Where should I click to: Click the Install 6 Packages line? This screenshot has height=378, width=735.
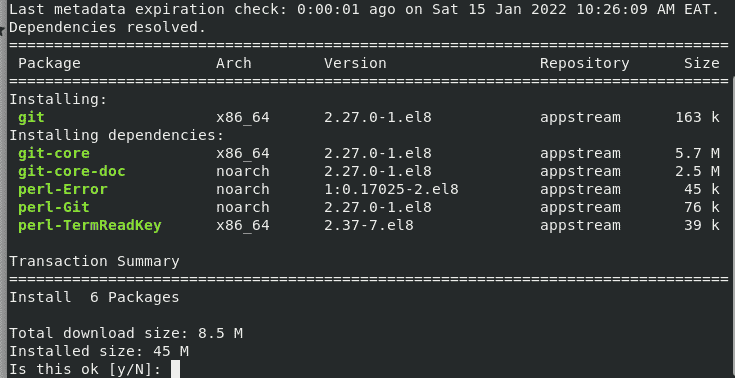pos(94,297)
